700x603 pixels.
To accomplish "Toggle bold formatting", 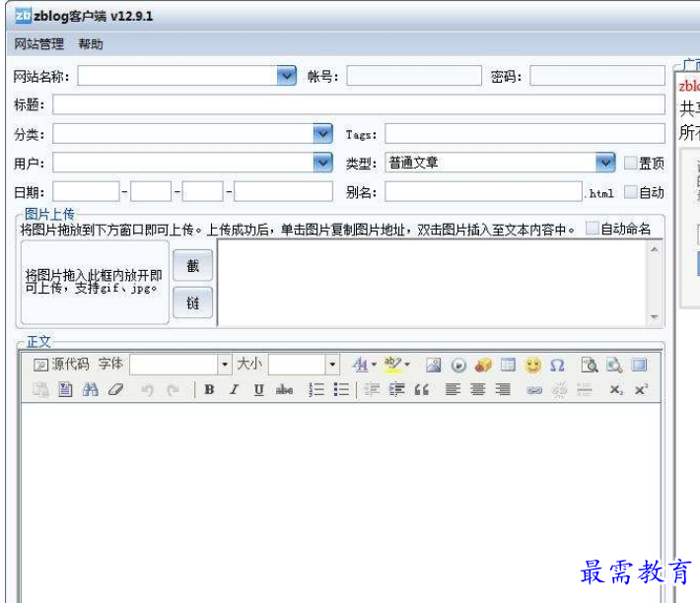I will (x=209, y=390).
